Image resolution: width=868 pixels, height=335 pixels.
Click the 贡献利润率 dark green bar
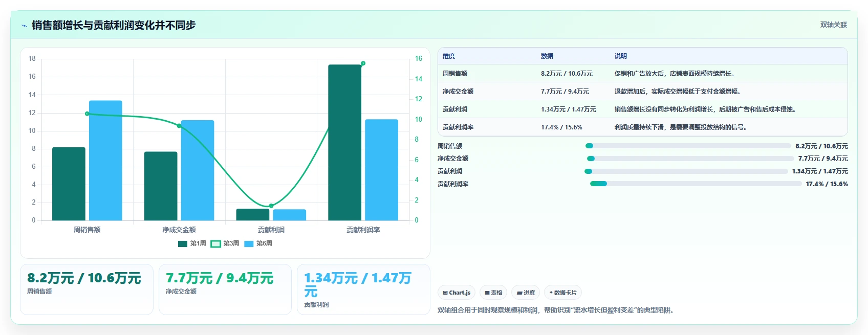(x=345, y=143)
